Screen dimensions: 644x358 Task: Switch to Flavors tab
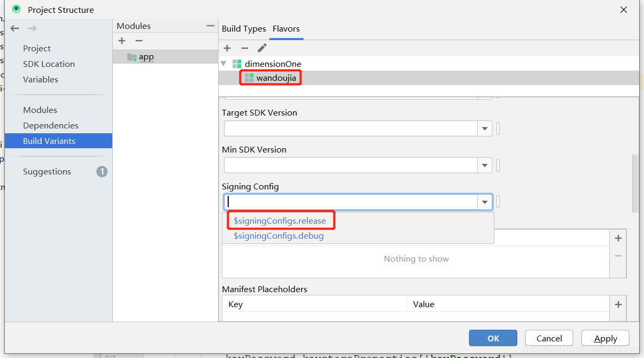point(286,29)
